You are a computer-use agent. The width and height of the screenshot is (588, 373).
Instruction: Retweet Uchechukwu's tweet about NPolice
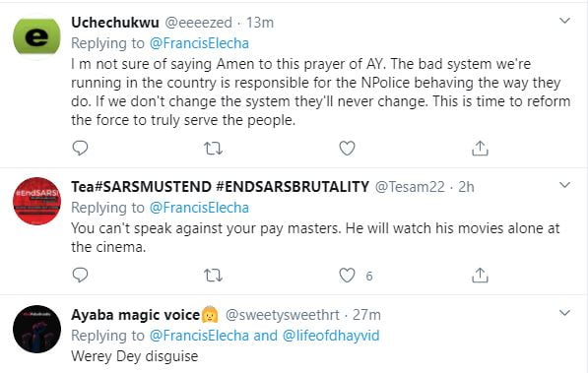point(213,149)
